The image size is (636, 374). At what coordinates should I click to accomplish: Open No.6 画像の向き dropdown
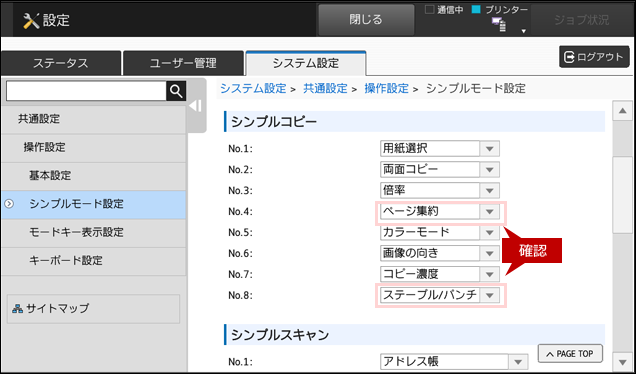point(440,253)
